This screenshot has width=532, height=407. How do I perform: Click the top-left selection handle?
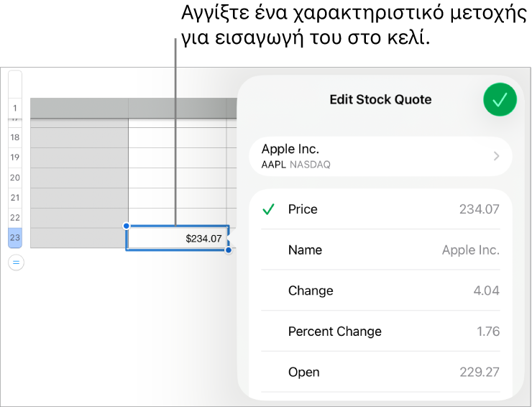point(127,226)
